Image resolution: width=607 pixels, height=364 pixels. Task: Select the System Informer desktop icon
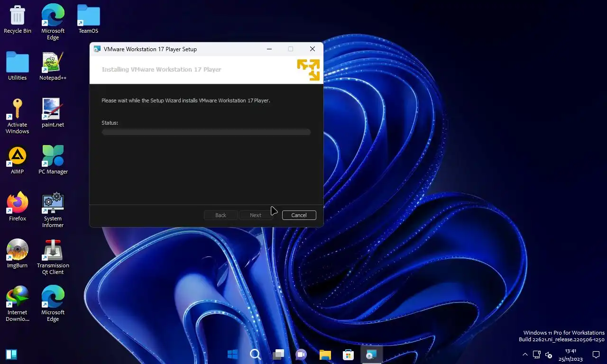pos(53,210)
